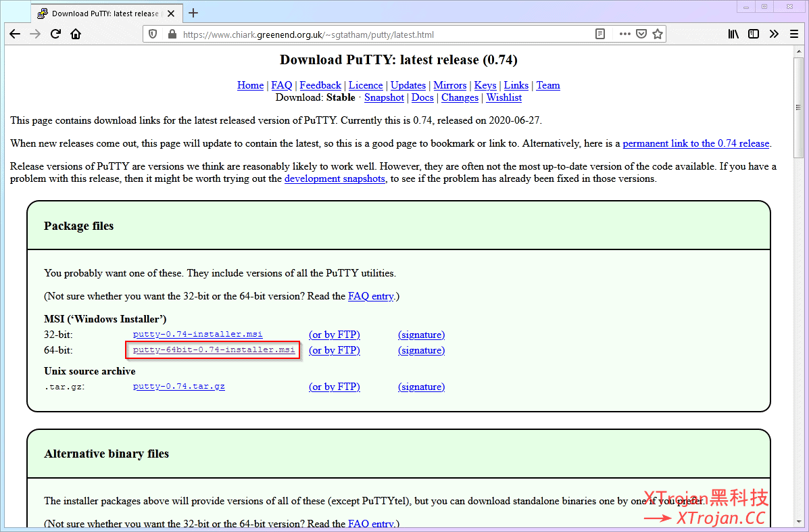This screenshot has width=809, height=532.
Task: Toggle Reader View in address bar
Action: [599, 34]
